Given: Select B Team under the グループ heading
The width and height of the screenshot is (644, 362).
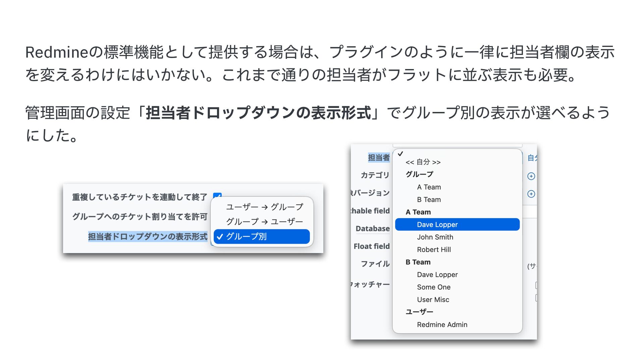Looking at the screenshot, I should 429,200.
